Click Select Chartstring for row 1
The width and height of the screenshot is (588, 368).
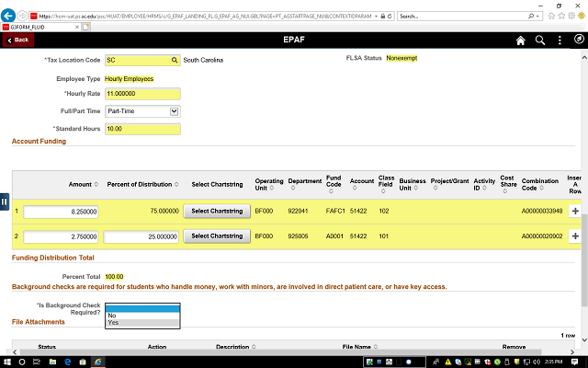[x=217, y=211]
